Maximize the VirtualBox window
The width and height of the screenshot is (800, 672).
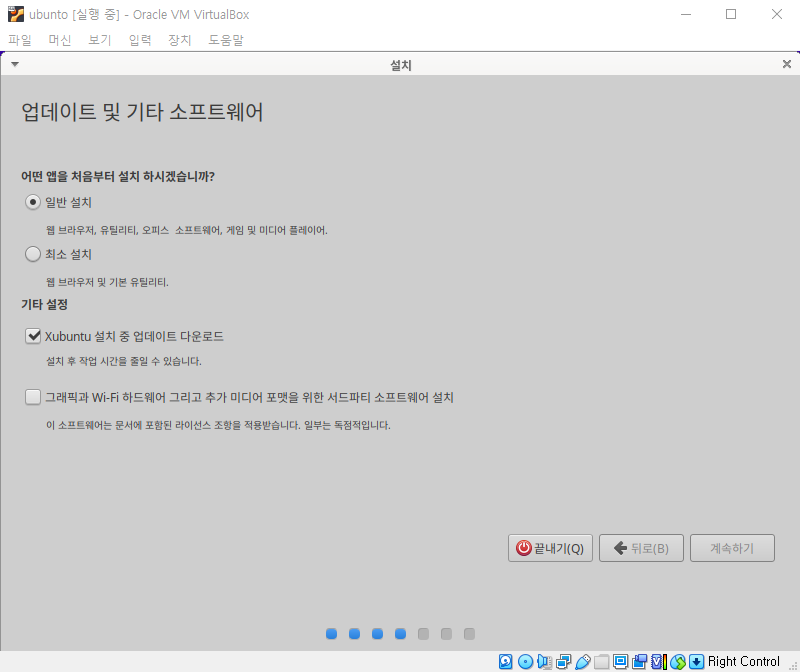[731, 14]
